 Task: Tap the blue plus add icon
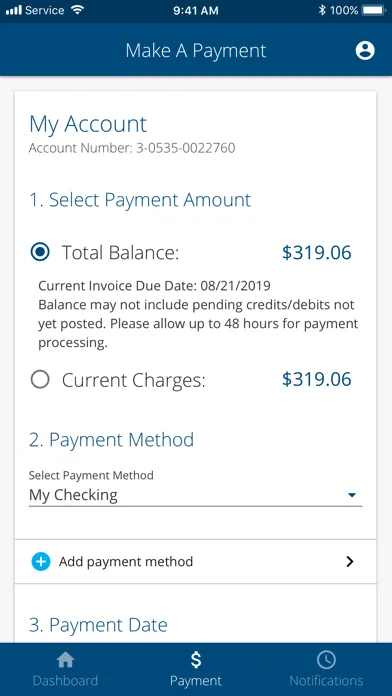pos(41,562)
